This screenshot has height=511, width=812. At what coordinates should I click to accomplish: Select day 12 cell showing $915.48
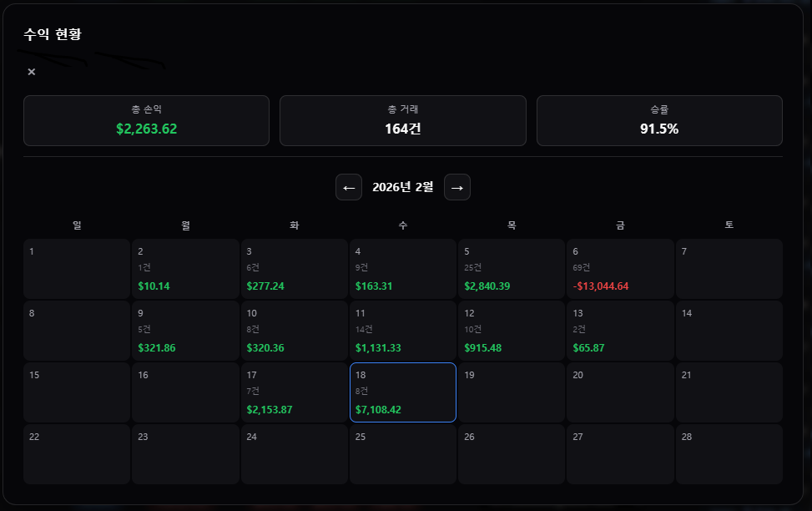tap(512, 331)
